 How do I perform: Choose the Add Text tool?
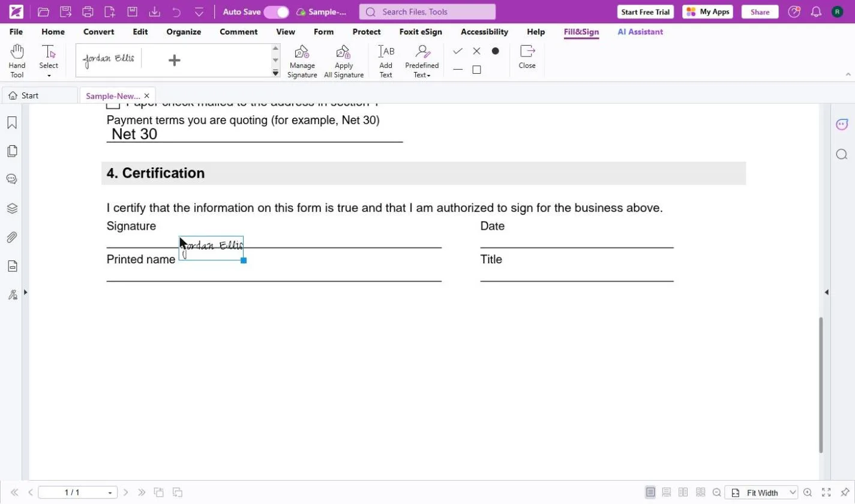(x=386, y=61)
